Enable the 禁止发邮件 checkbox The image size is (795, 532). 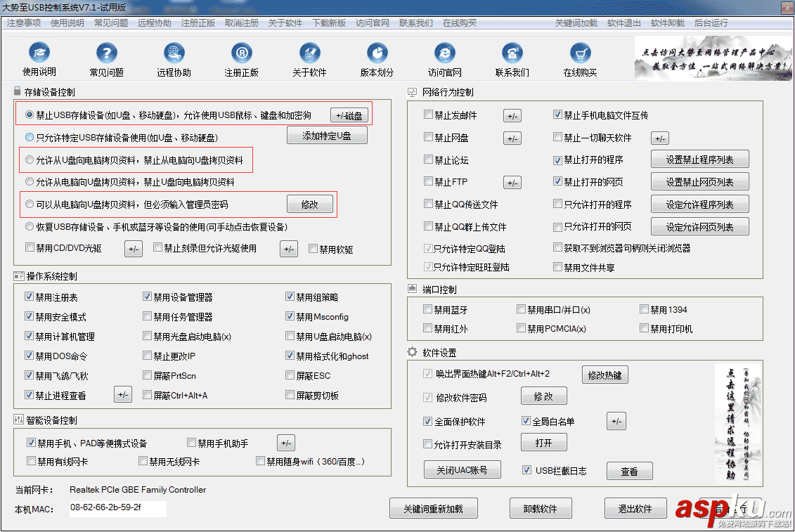coord(427,115)
